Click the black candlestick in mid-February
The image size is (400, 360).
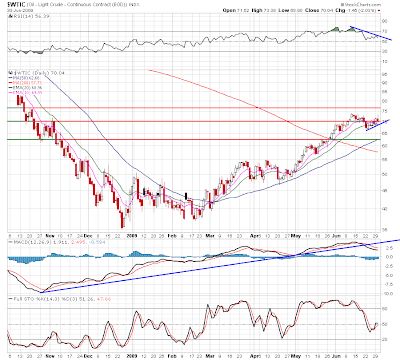[x=186, y=196]
